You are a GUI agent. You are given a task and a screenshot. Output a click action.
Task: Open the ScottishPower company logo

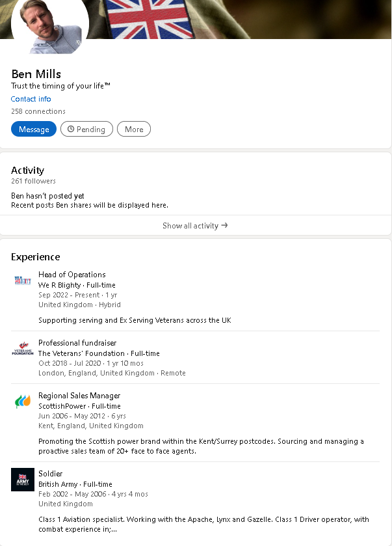[x=23, y=402]
